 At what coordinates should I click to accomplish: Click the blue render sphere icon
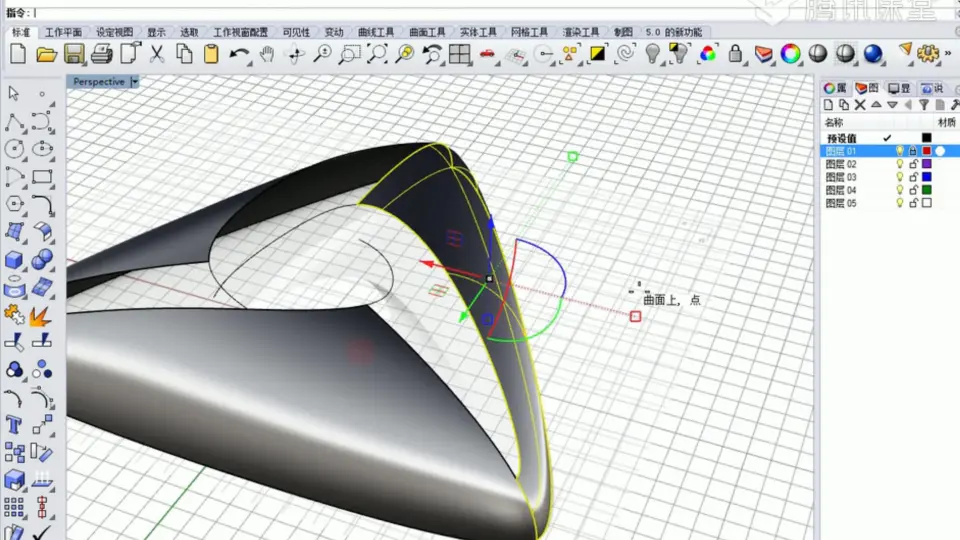coord(873,54)
